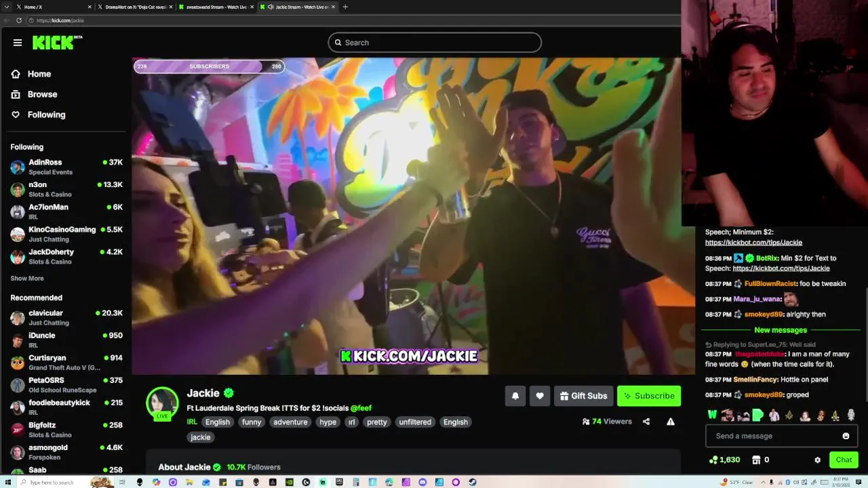Screen dimensions: 868x488
Task: Open Steam from the taskbar
Action: tap(472, 482)
